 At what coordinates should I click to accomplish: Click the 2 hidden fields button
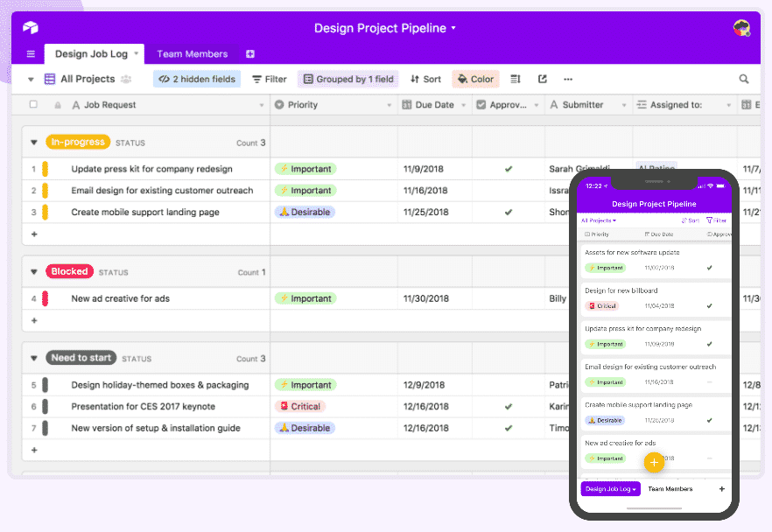click(x=197, y=79)
